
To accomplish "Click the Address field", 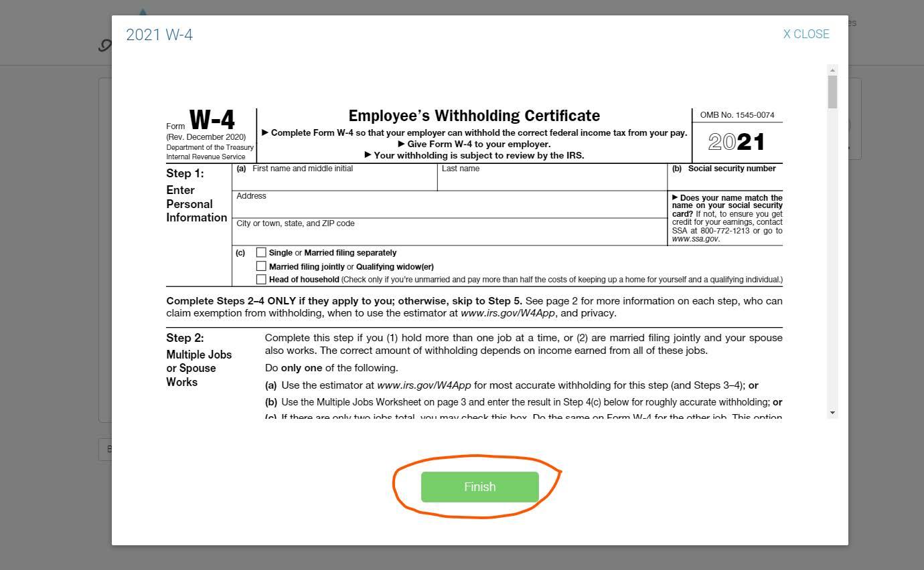I will 449,205.
